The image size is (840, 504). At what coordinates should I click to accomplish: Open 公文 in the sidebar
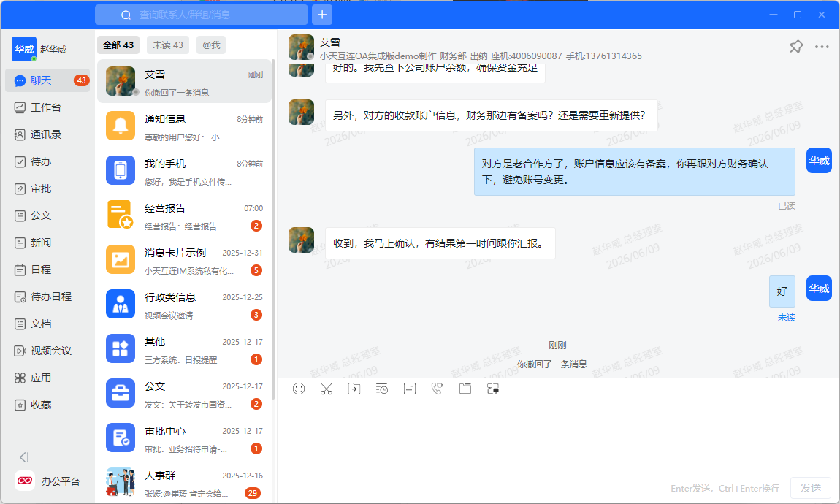[x=47, y=216]
